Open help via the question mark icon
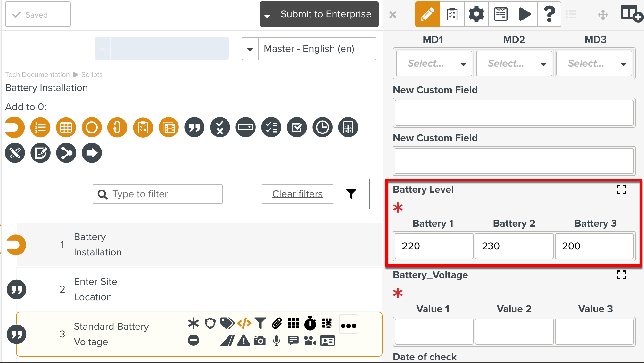The height and width of the screenshot is (363, 644). point(549,14)
